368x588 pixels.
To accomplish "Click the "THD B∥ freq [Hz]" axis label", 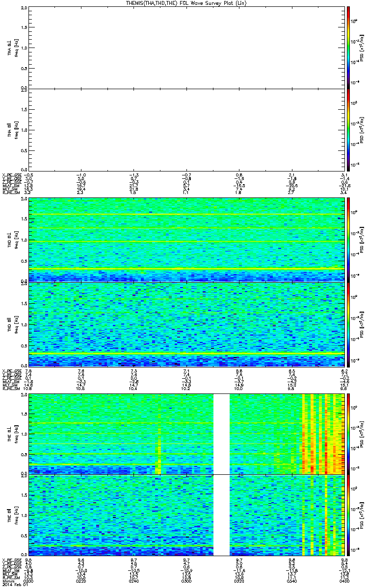I will [x=13, y=324].
